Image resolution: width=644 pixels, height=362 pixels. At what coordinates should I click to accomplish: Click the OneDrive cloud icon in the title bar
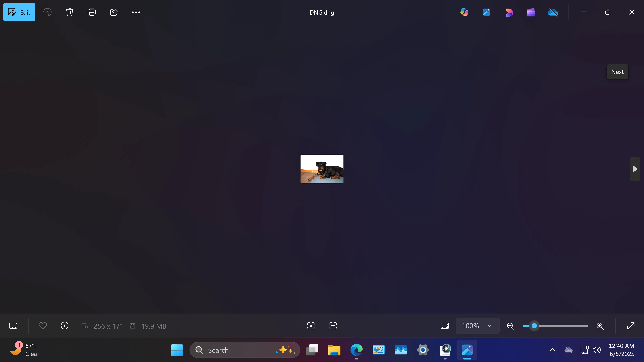pos(553,12)
